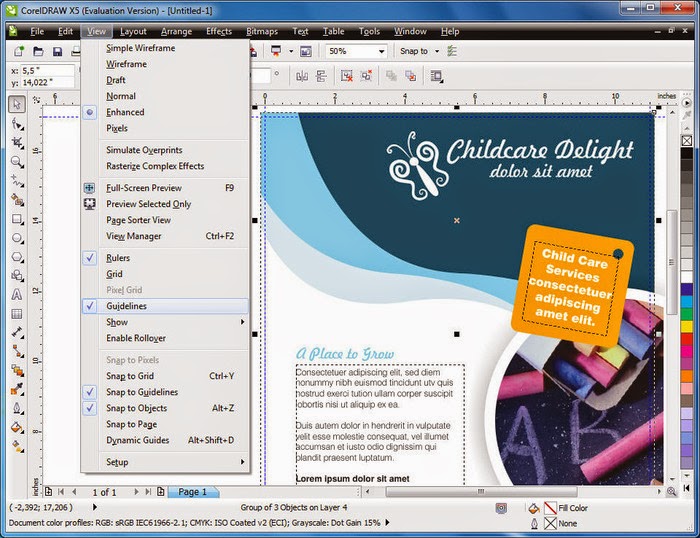Expand coordinates display arrow in status bar
The width and height of the screenshot is (700, 538).
[x=95, y=507]
